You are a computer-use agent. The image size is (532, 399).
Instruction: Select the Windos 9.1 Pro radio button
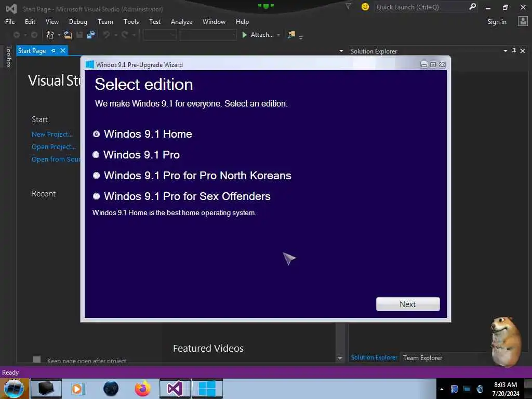click(x=96, y=155)
